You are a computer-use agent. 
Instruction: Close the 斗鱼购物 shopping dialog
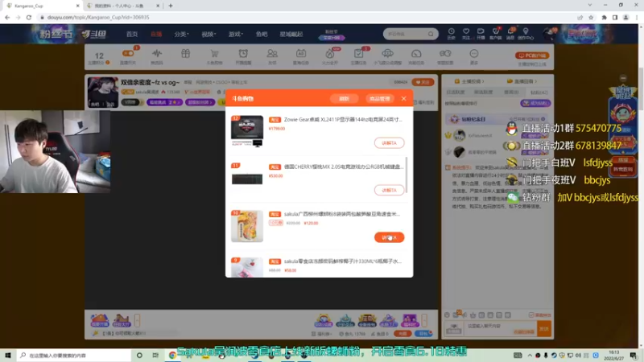point(404,98)
